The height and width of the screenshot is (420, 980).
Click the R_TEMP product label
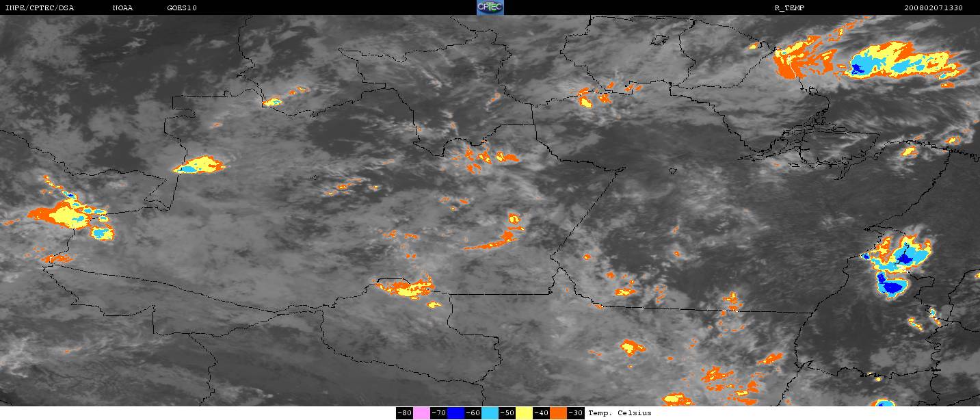pos(789,8)
